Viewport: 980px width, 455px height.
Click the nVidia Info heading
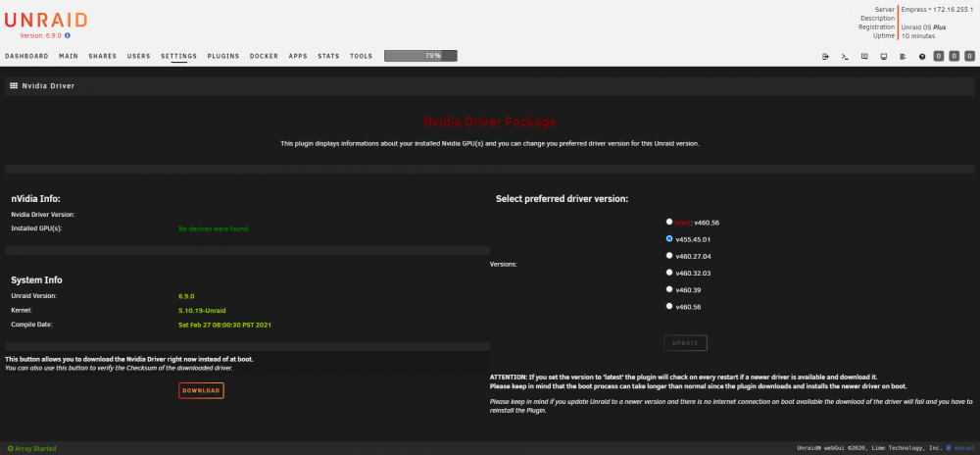click(35, 199)
